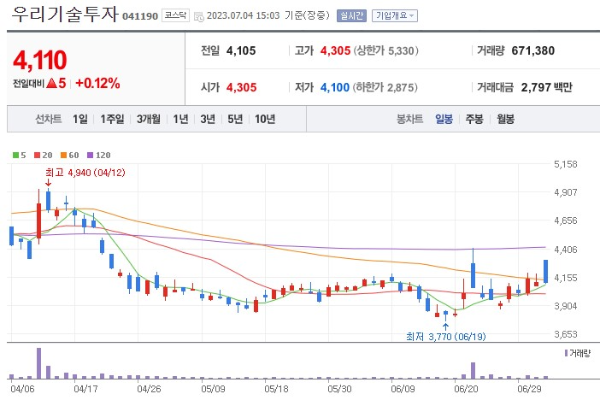This screenshot has height=409, width=600.
Task: Click the 04/06 date axis label
Action: [x=22, y=389]
